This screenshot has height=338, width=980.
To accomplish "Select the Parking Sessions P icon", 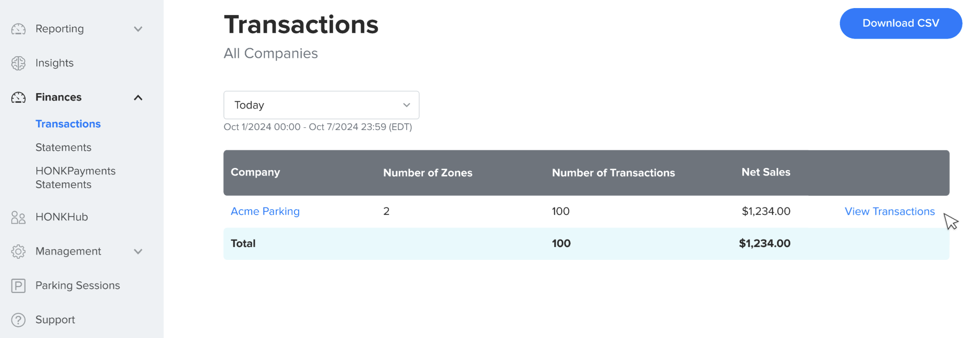I will (18, 285).
